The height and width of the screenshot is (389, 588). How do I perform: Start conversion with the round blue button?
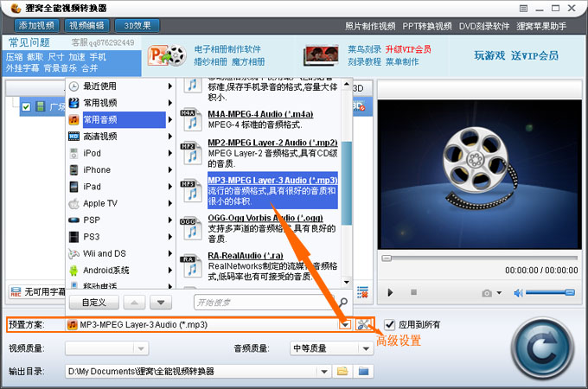543,348
